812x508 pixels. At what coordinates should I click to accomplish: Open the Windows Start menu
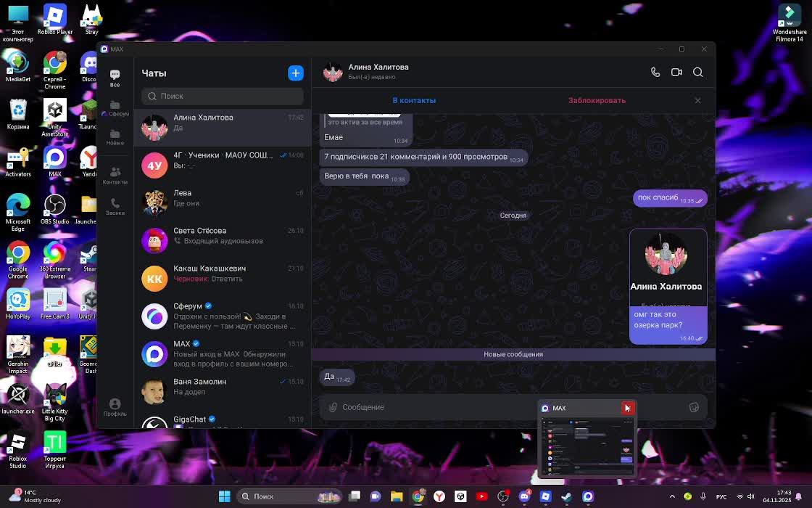(224, 496)
